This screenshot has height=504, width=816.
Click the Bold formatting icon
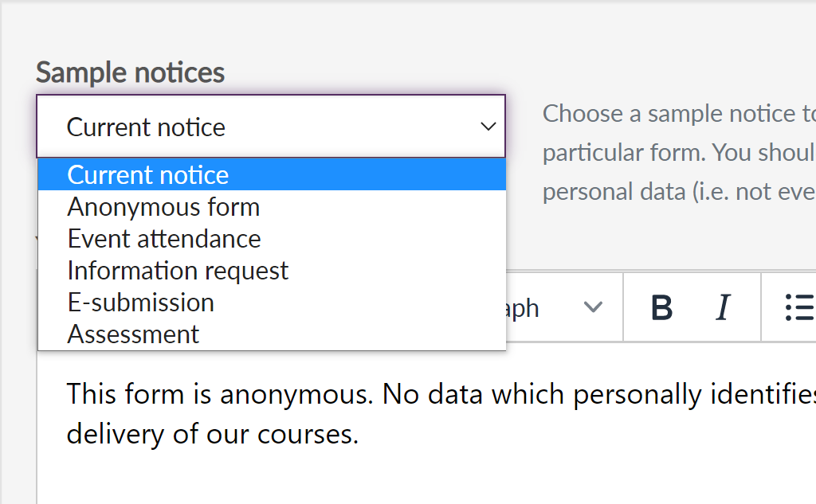tap(661, 307)
